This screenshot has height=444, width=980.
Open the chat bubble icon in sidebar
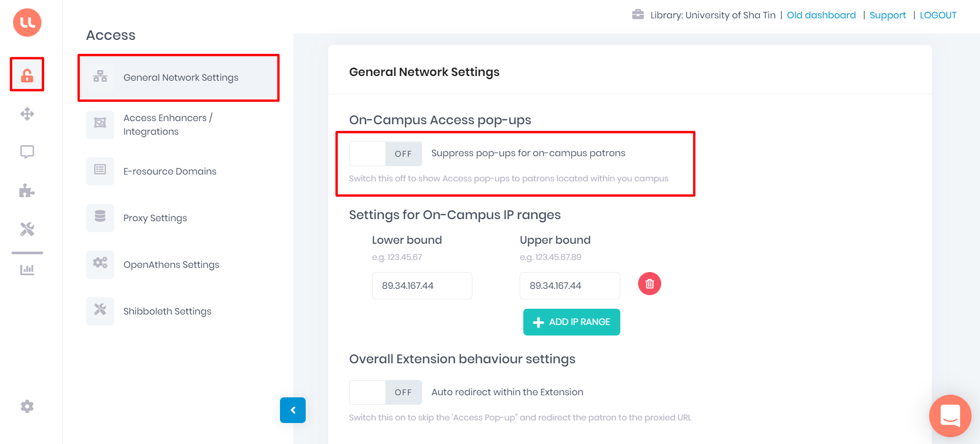27,152
